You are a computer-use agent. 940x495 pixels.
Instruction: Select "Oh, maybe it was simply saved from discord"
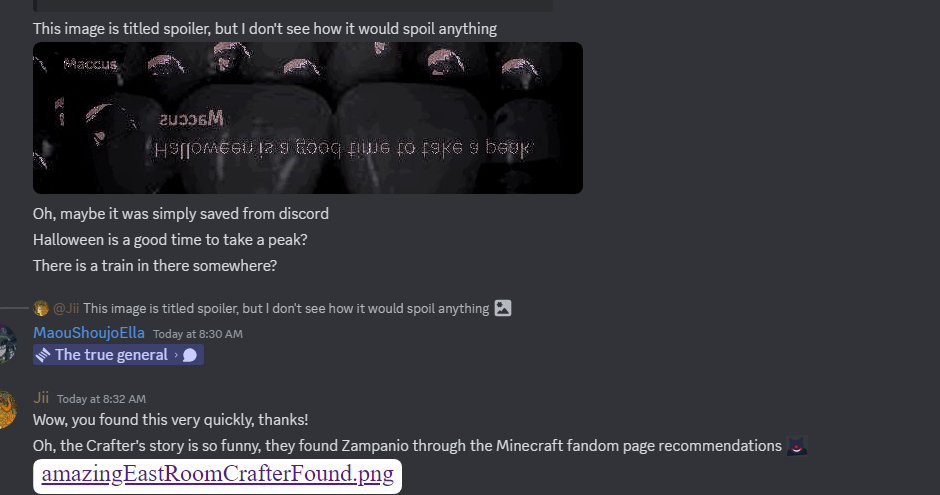tap(180, 214)
